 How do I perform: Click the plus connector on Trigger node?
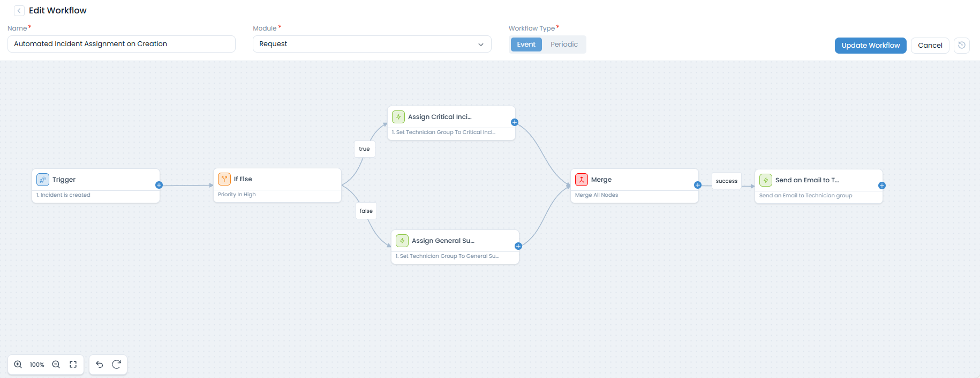coord(159,185)
